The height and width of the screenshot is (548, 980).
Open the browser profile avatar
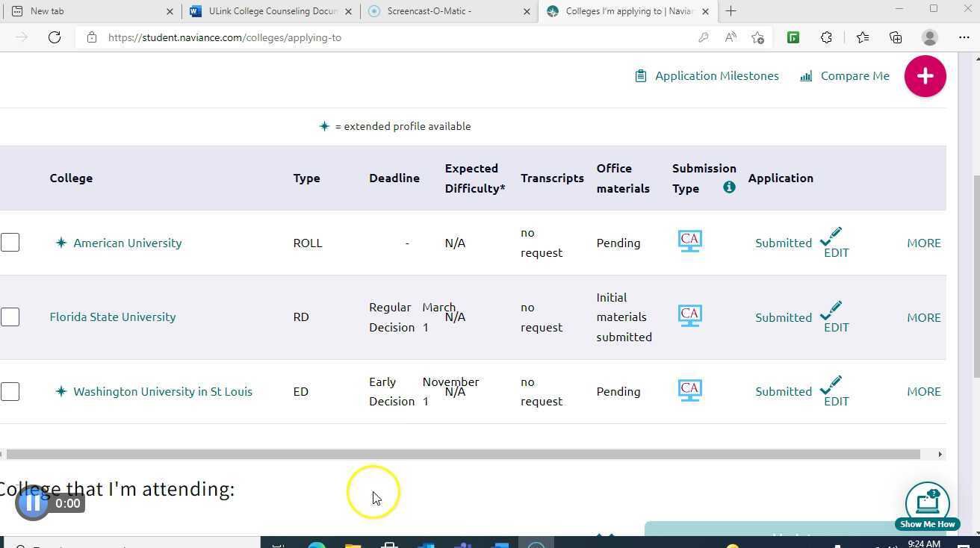[x=930, y=37]
